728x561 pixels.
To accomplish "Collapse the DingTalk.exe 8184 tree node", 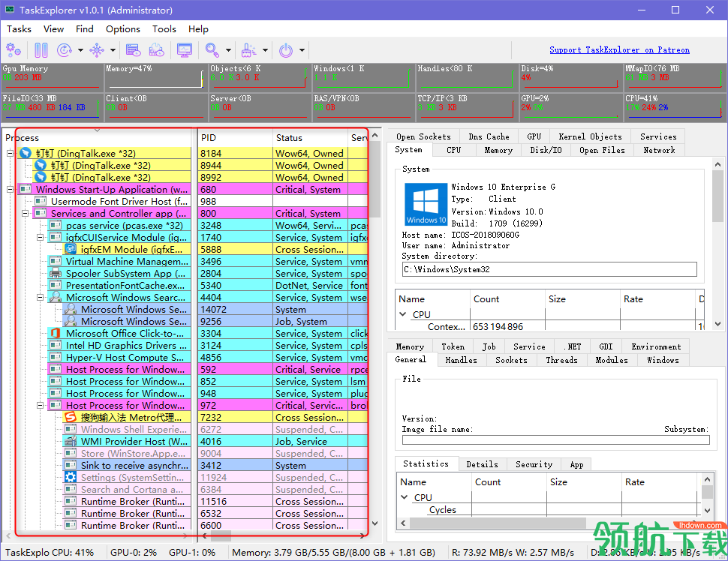I will pyautogui.click(x=11, y=153).
